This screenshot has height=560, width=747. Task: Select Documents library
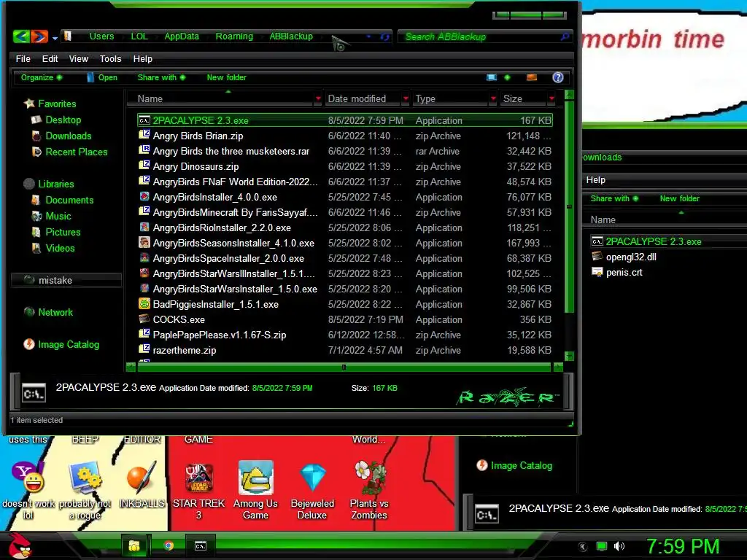click(62, 200)
